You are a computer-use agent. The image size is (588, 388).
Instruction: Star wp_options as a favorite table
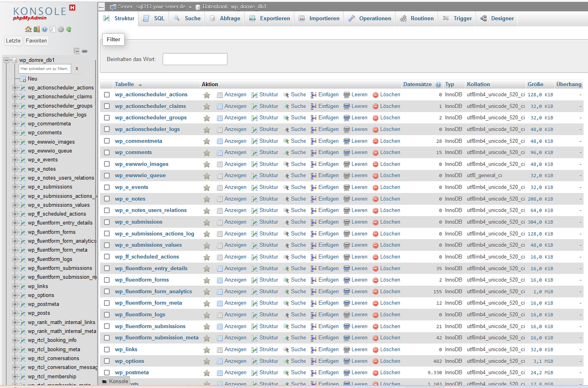pos(207,361)
